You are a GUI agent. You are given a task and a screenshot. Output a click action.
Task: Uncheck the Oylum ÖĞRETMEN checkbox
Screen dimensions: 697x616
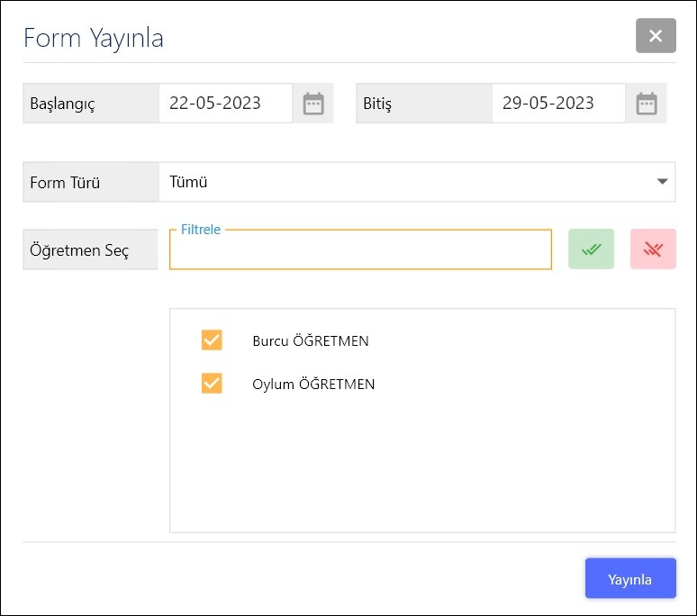[x=212, y=384]
